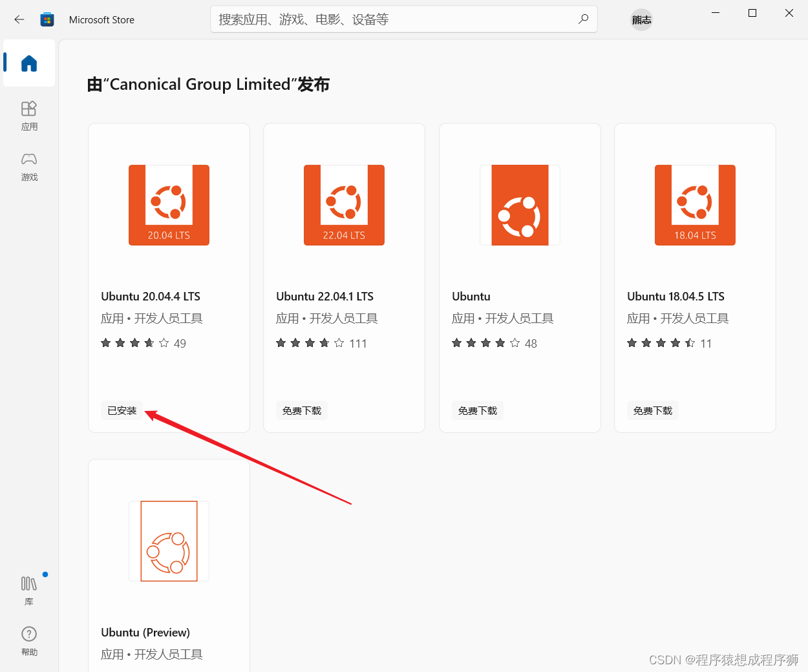Click 免费下载 for the plain Ubuntu app

coord(478,410)
